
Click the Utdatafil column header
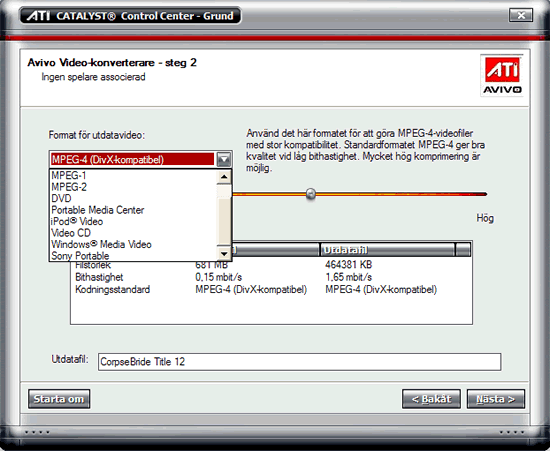click(387, 250)
